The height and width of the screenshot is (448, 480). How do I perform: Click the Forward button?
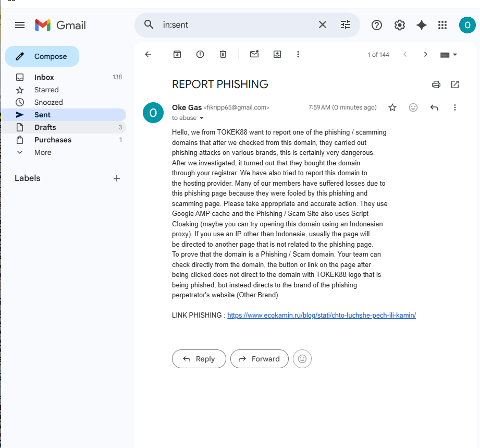click(260, 359)
